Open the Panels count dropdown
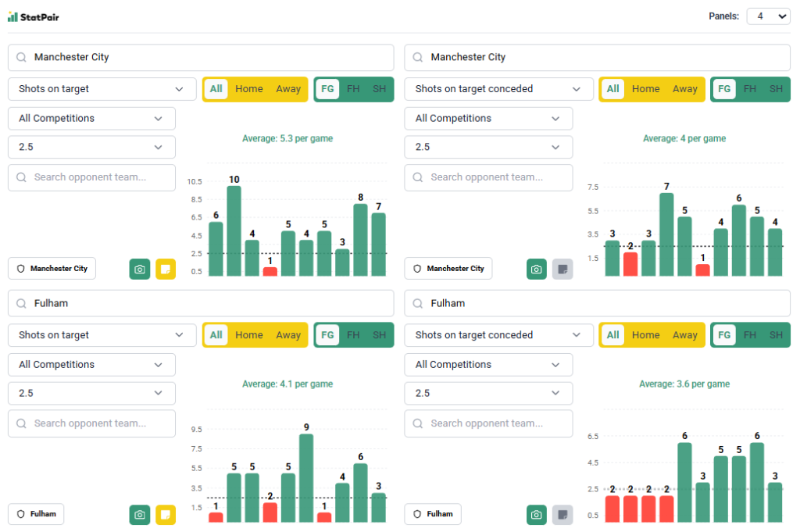Screen dimensions: 800x532 (768, 16)
